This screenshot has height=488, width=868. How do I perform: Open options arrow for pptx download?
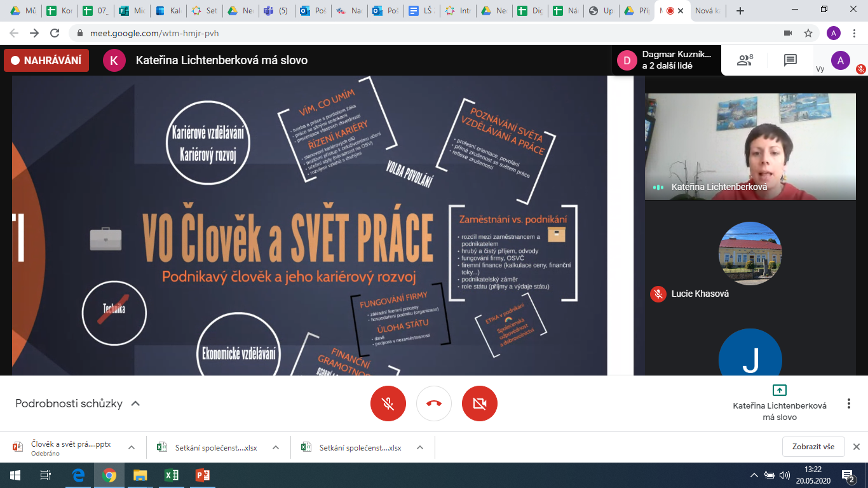(132, 447)
